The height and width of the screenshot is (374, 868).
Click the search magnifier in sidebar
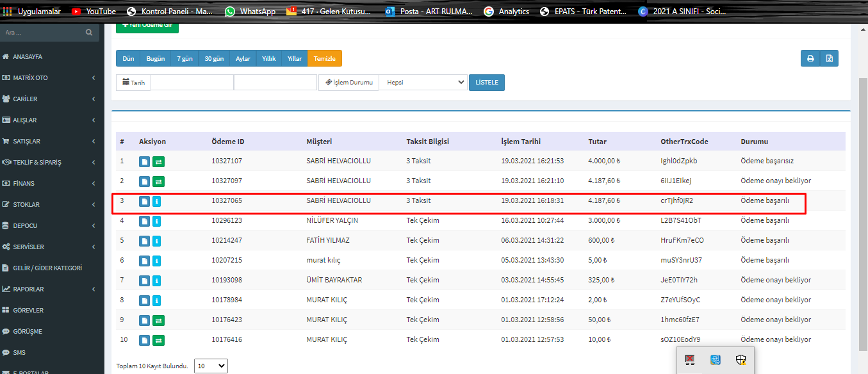89,32
